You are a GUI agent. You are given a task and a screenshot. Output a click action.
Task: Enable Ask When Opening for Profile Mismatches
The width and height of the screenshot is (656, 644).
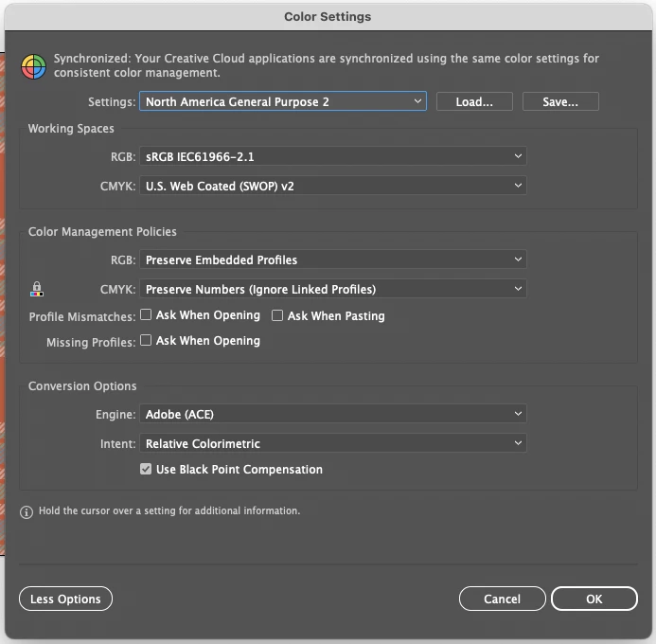tap(146, 314)
